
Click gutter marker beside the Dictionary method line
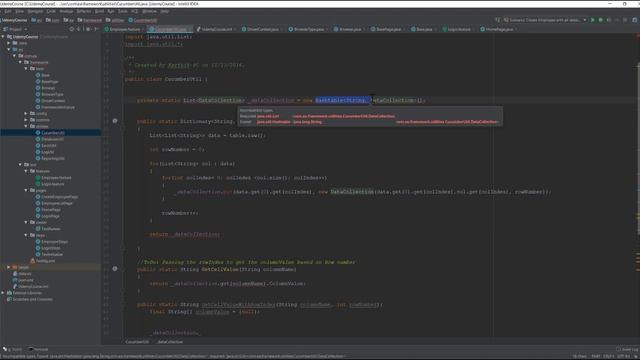pyautogui.click(x=115, y=121)
